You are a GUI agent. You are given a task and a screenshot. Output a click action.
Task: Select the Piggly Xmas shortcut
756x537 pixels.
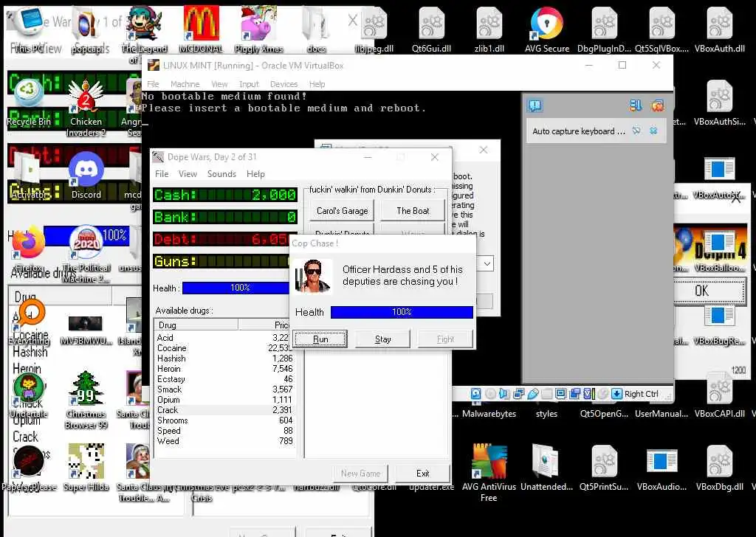point(258,29)
